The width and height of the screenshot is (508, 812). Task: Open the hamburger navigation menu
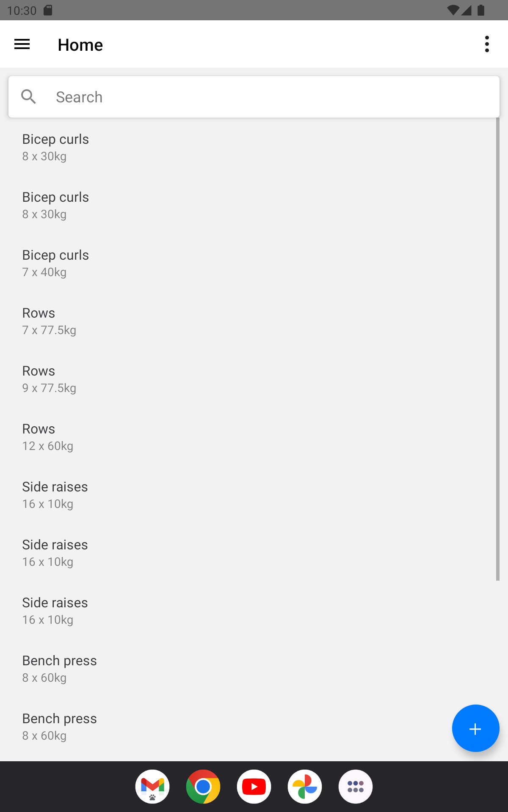[22, 44]
